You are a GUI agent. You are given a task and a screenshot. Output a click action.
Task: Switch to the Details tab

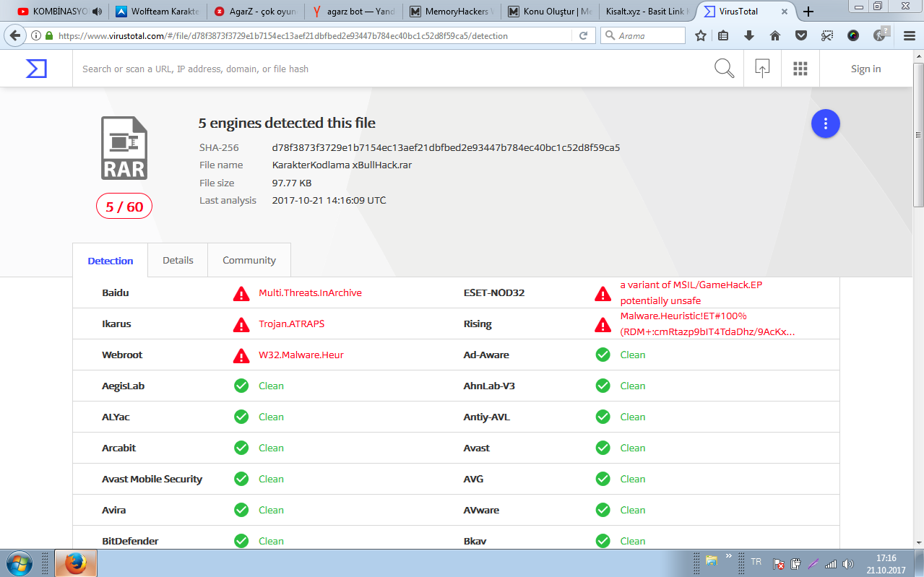point(178,260)
